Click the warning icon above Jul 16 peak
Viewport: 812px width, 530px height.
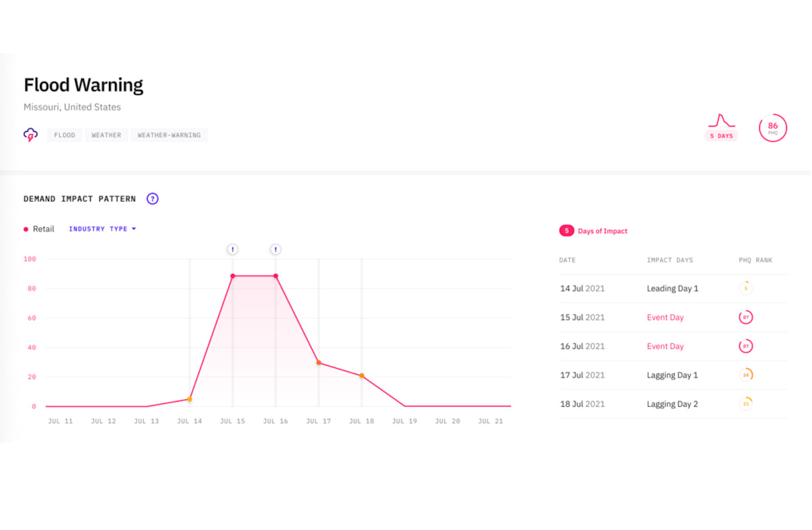click(275, 249)
